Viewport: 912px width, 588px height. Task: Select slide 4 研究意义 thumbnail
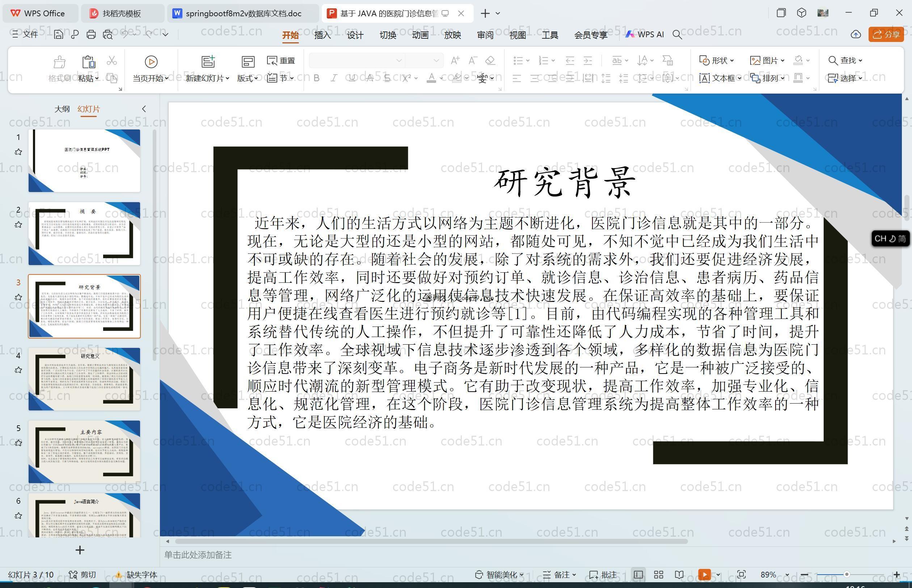tap(84, 379)
